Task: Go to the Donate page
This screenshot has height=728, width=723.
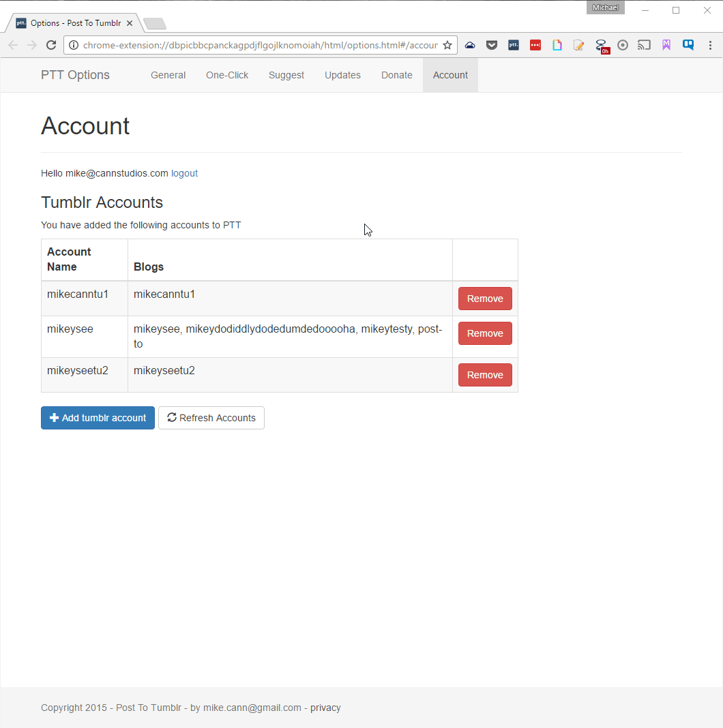Action: click(397, 75)
